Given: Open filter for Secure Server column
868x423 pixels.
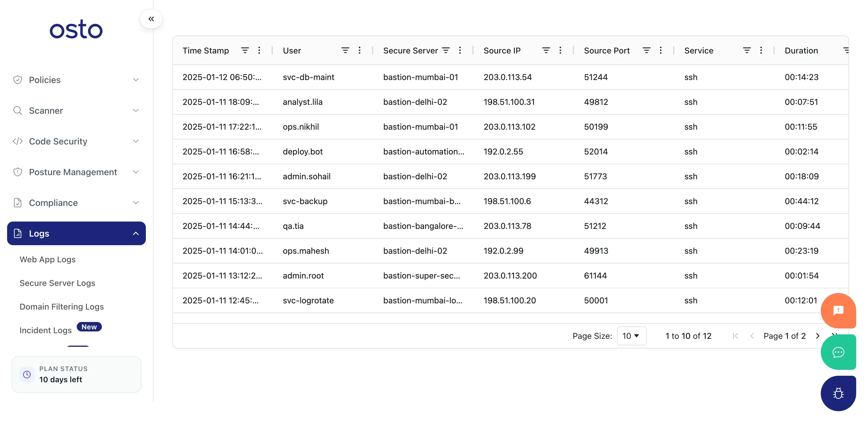Looking at the screenshot, I should pyautogui.click(x=446, y=50).
